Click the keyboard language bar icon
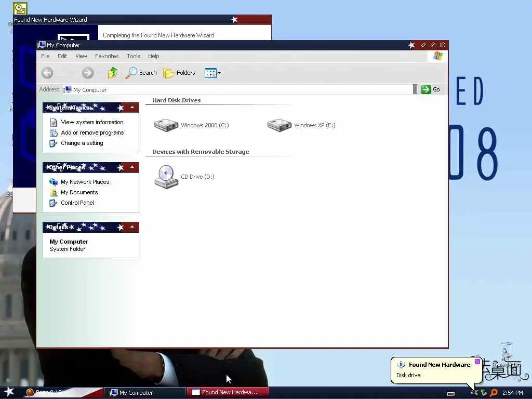 pyautogui.click(x=451, y=394)
